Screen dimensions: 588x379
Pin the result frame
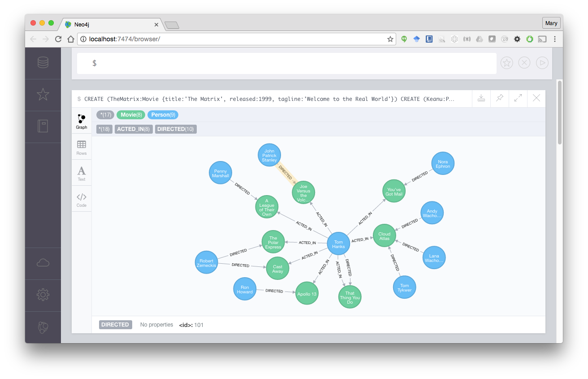(500, 98)
